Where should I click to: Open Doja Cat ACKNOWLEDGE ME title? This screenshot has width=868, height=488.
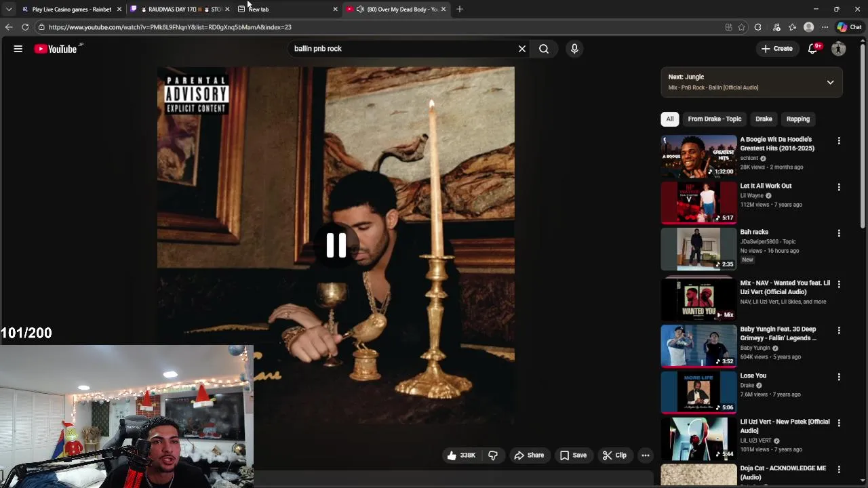pos(783,472)
